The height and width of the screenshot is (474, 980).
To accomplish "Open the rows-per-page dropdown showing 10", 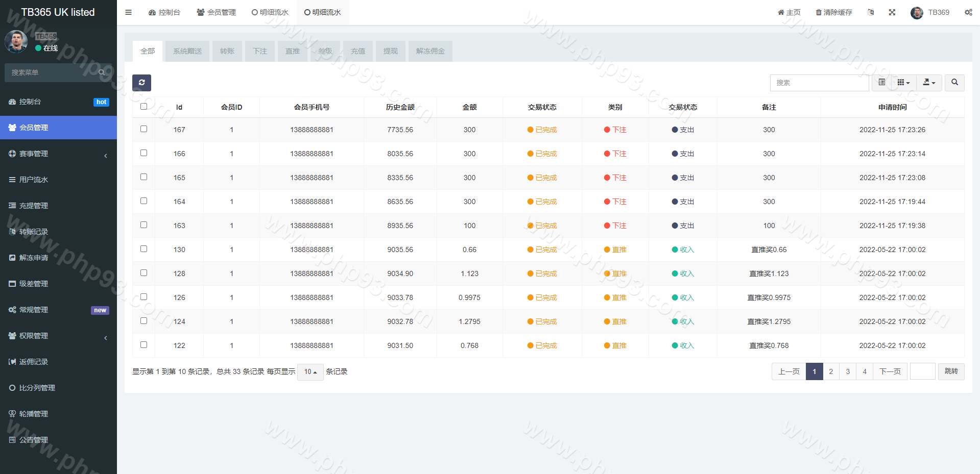I will (310, 372).
